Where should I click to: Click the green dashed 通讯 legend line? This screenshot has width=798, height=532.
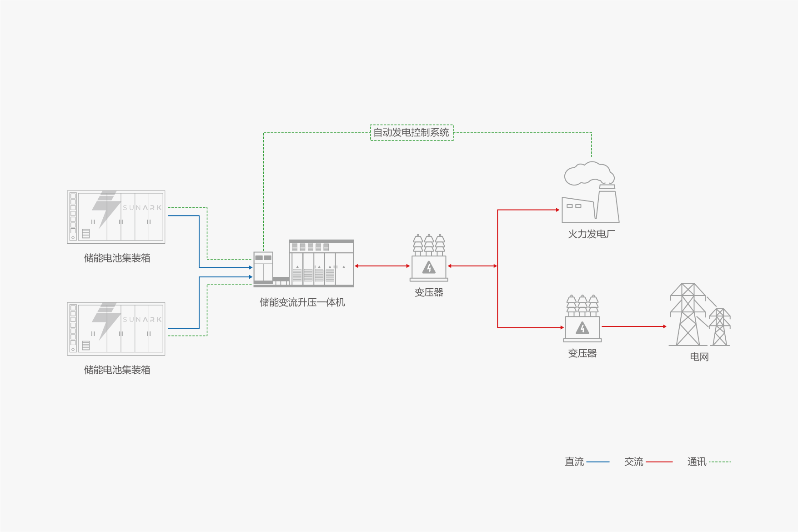pyautogui.click(x=720, y=462)
